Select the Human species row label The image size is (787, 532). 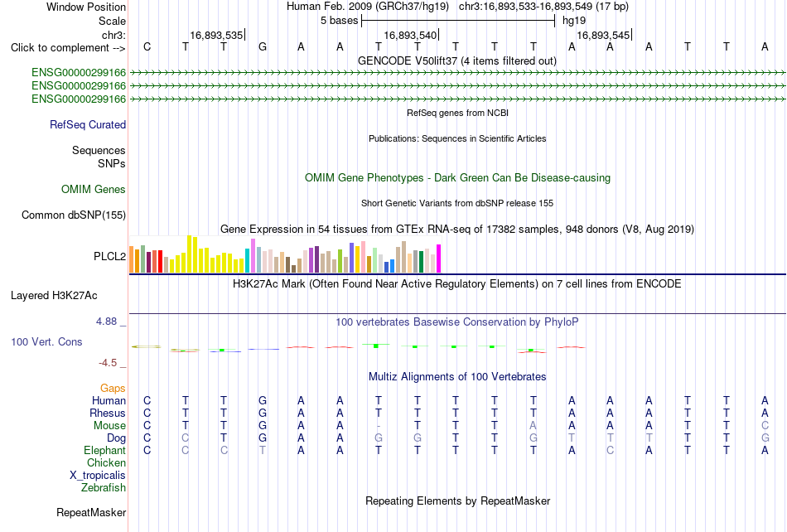[109, 400]
